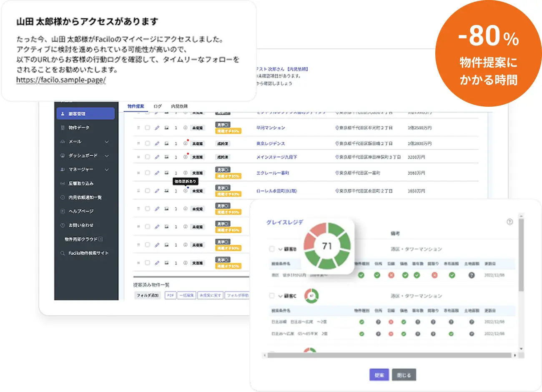The width and height of the screenshot is (542, 392).
Task: Click the scroll-right arrow in the popup
Action: (x=515, y=355)
